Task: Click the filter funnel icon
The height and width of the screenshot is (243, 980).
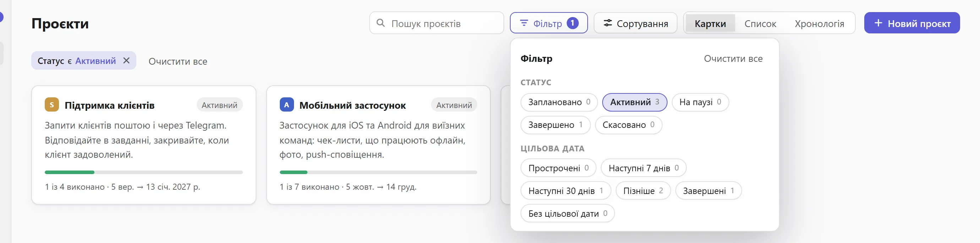Action: pyautogui.click(x=524, y=23)
